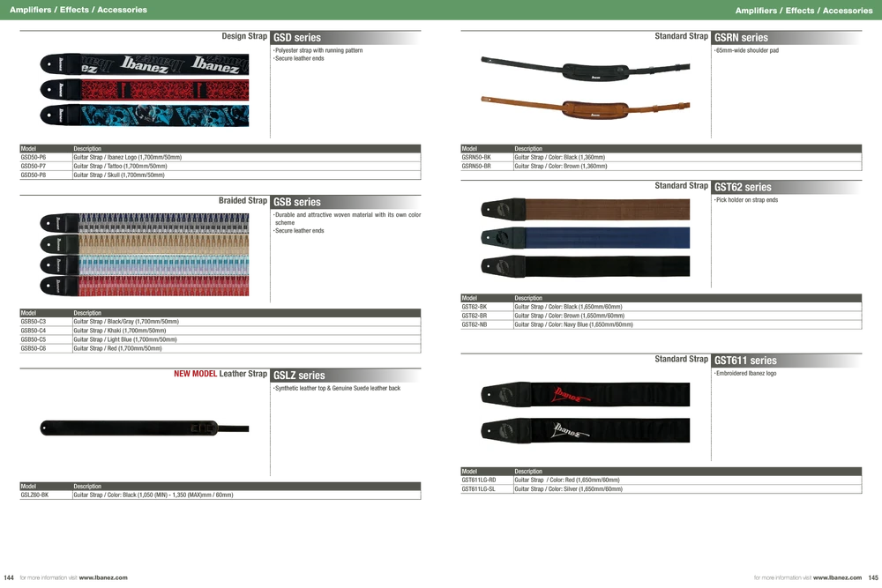Open the www.ibanez.com link on page 145
This screenshot has height=588, width=882.
click(x=837, y=577)
